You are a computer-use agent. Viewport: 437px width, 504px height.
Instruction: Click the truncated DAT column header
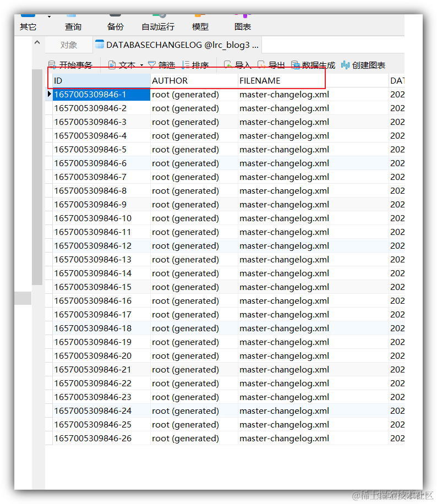pos(397,81)
